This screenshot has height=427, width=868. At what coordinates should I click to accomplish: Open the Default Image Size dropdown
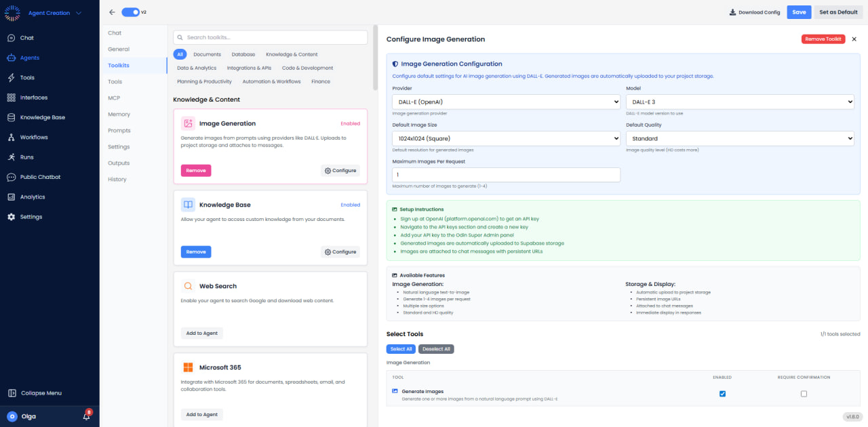pos(506,138)
